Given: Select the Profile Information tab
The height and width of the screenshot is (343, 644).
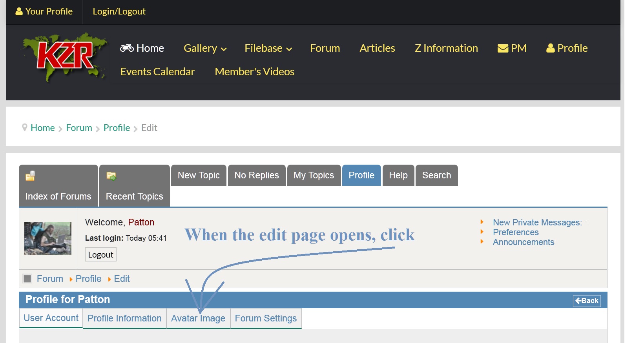Looking at the screenshot, I should point(124,318).
